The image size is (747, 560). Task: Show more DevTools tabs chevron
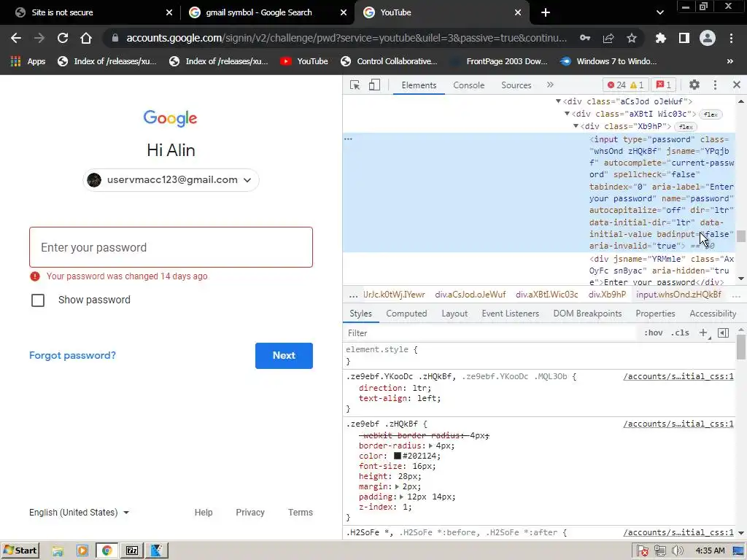550,85
